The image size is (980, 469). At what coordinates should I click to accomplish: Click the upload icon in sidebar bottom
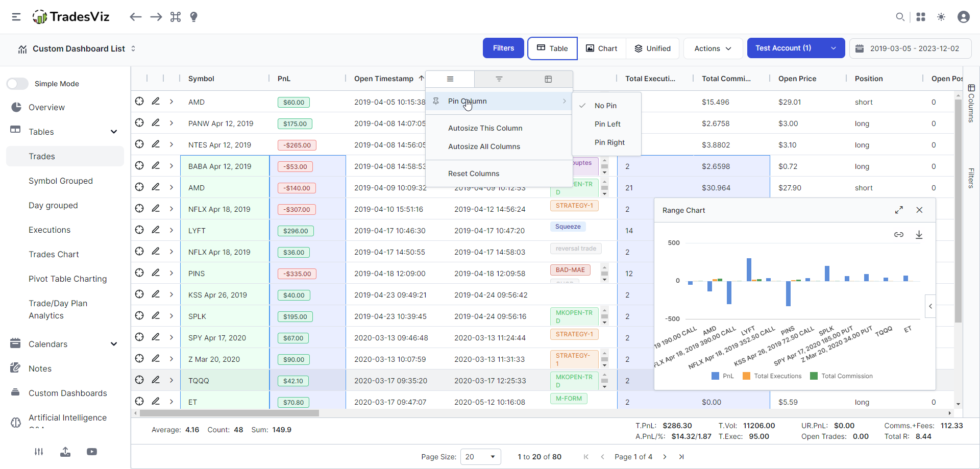point(65,452)
